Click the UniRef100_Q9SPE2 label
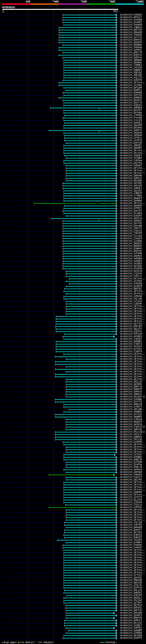 [131, 42]
